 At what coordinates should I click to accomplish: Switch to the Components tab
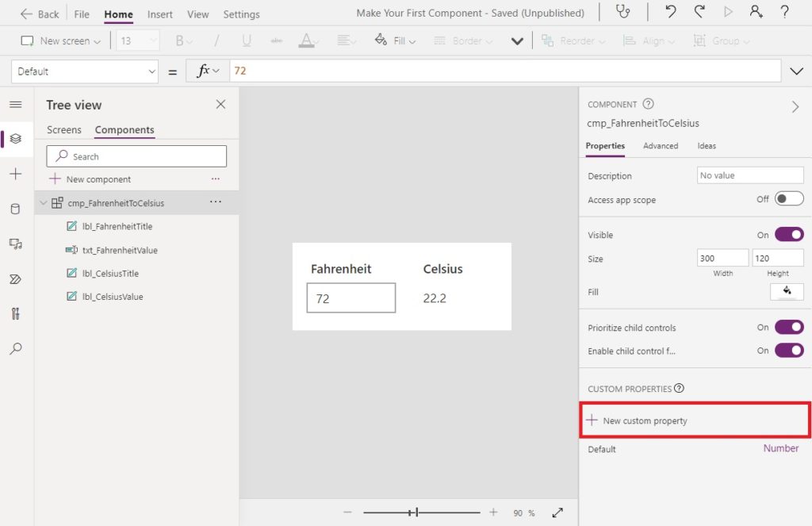(x=124, y=129)
